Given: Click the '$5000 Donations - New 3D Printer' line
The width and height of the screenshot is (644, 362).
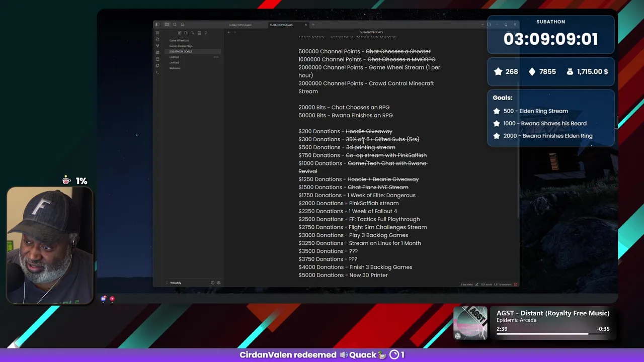Looking at the screenshot, I should click(x=343, y=275).
